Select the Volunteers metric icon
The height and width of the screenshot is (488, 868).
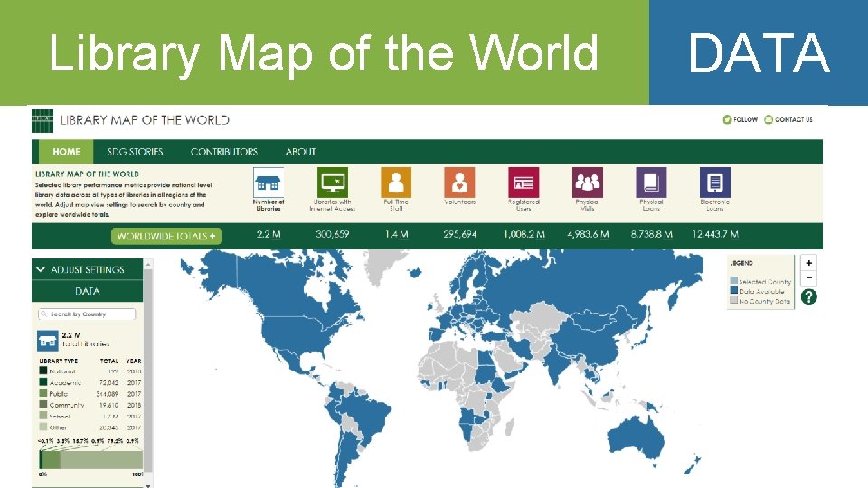(459, 183)
